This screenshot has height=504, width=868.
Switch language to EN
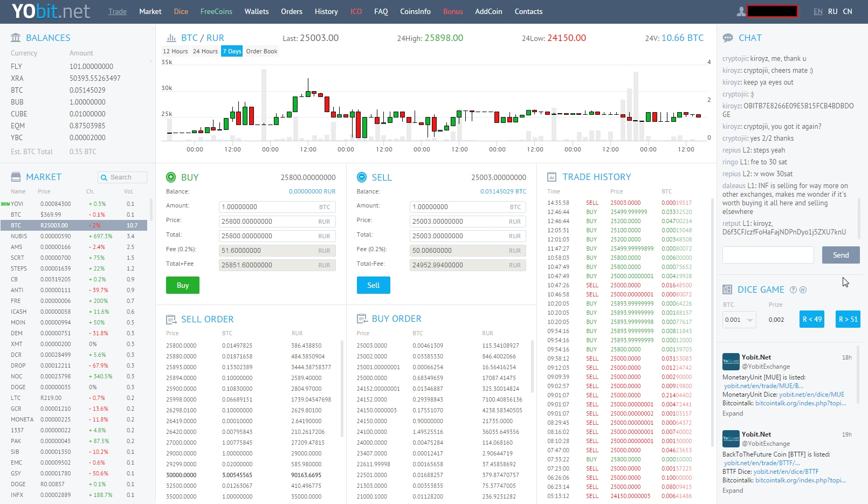[818, 11]
